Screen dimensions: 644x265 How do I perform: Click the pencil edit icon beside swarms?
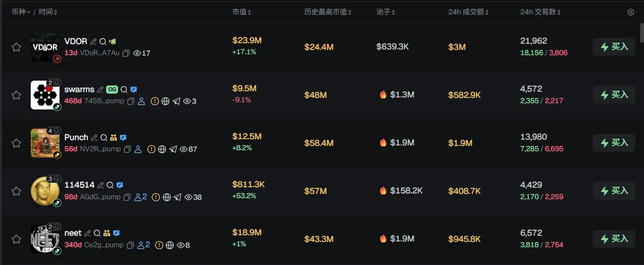(100, 90)
